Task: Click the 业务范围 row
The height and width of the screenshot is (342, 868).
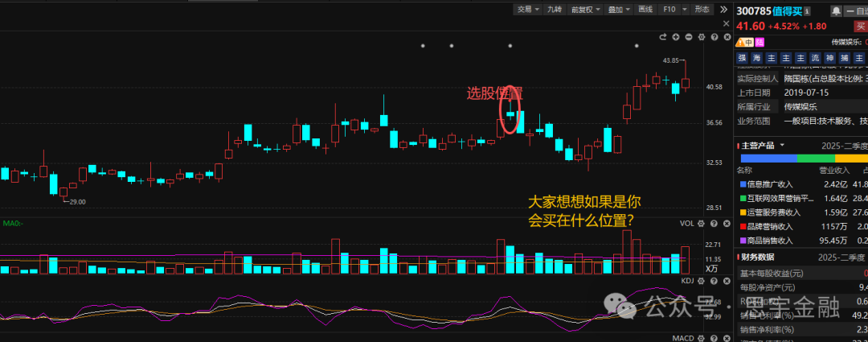Action: (x=802, y=121)
